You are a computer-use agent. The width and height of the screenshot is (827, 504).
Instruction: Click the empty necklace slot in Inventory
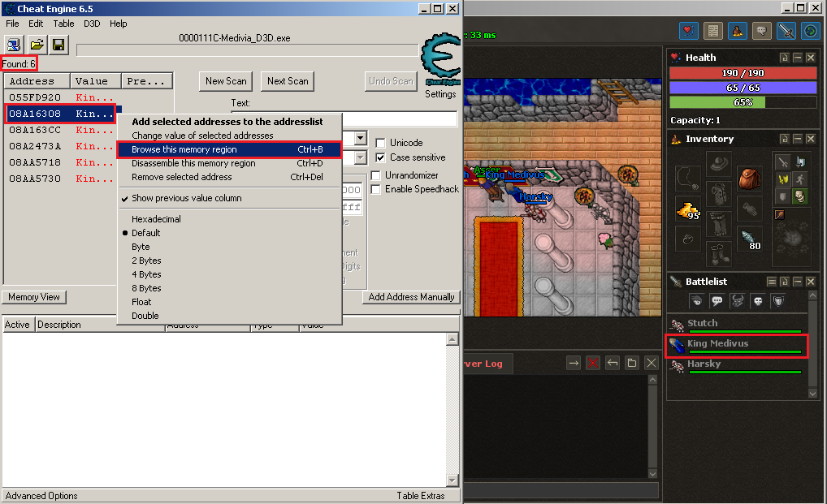688,179
